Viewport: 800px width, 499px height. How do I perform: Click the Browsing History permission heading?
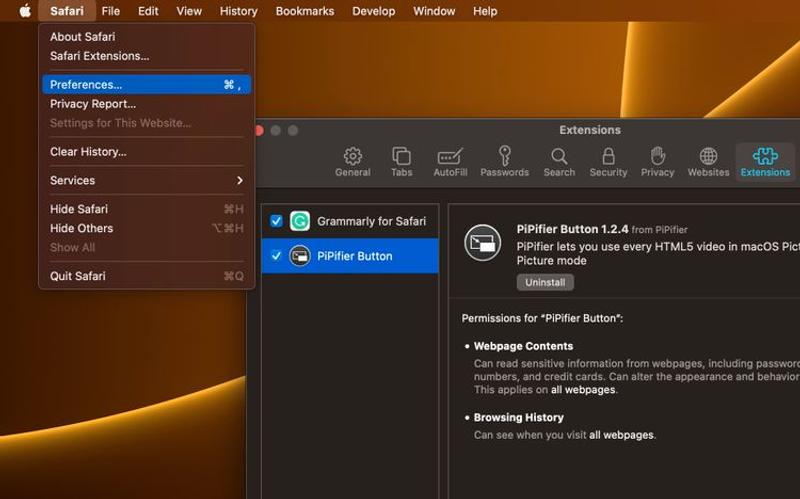(518, 417)
